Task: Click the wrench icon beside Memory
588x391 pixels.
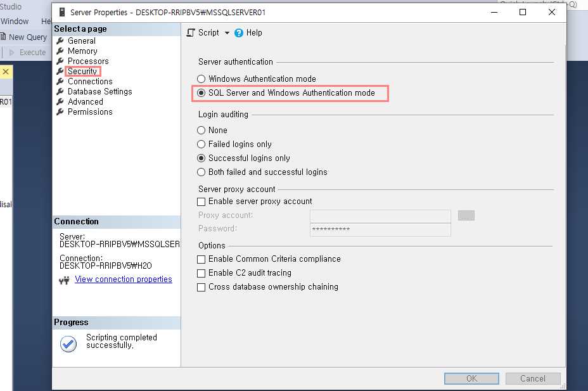Action: point(60,51)
